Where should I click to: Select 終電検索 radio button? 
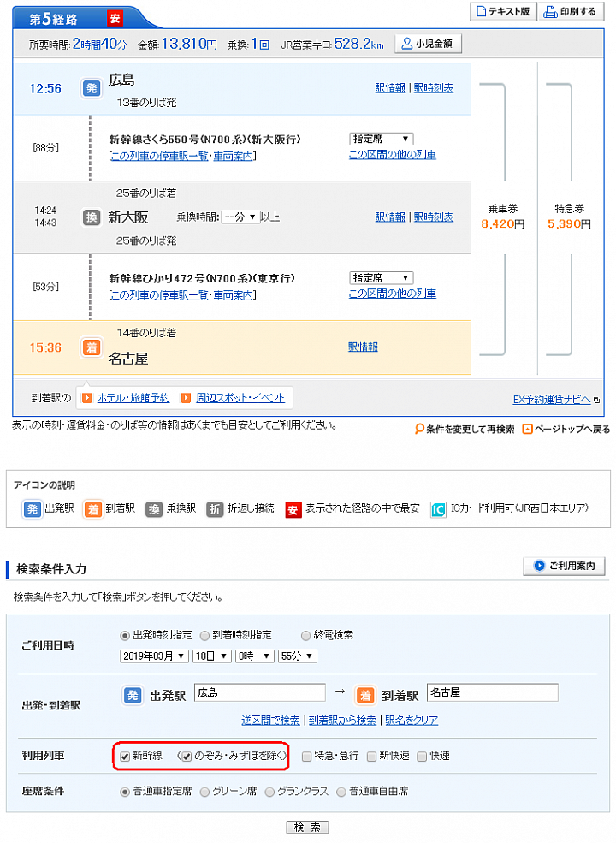305,636
